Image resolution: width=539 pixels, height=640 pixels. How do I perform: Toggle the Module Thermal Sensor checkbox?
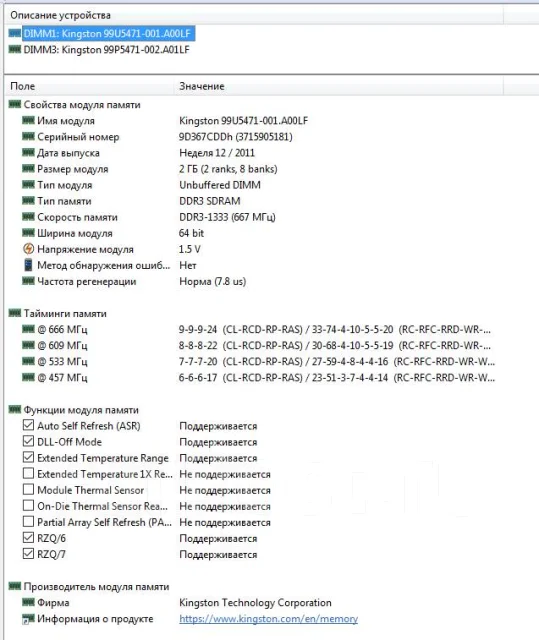tap(28, 489)
